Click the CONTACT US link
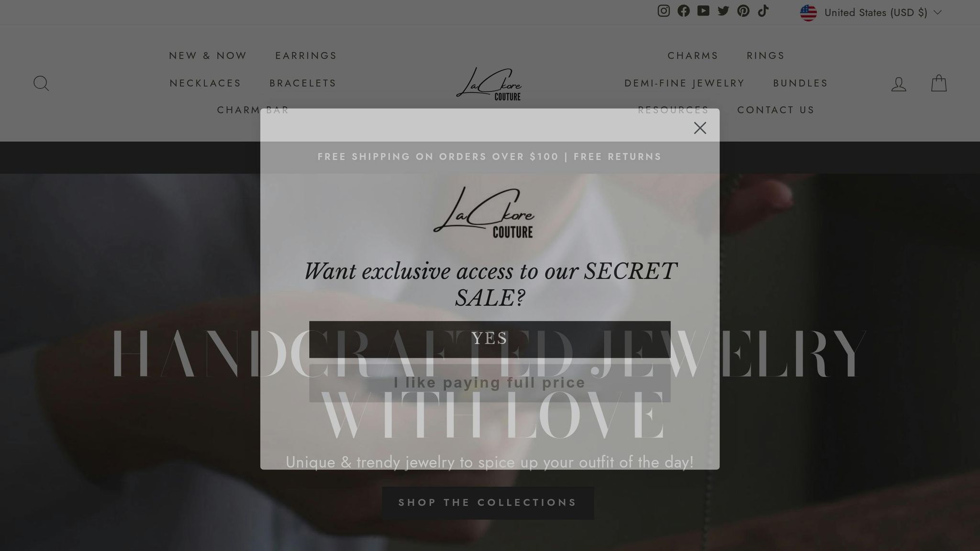 pyautogui.click(x=776, y=110)
